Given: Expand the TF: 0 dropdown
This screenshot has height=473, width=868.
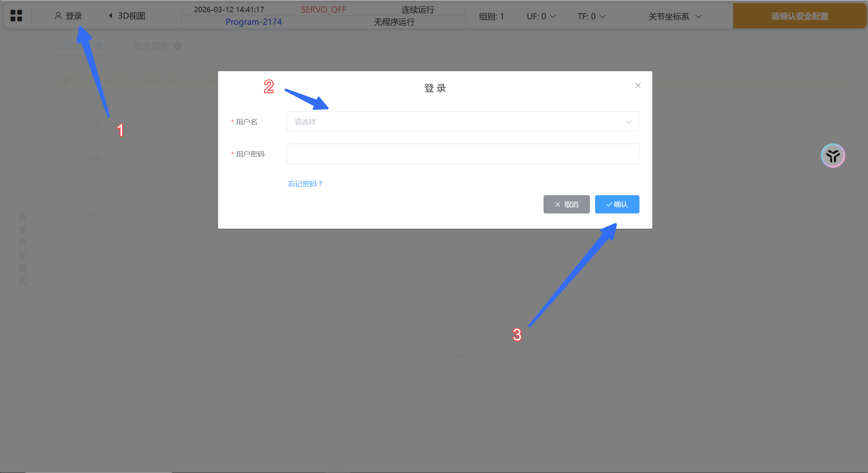Looking at the screenshot, I should click(x=591, y=16).
